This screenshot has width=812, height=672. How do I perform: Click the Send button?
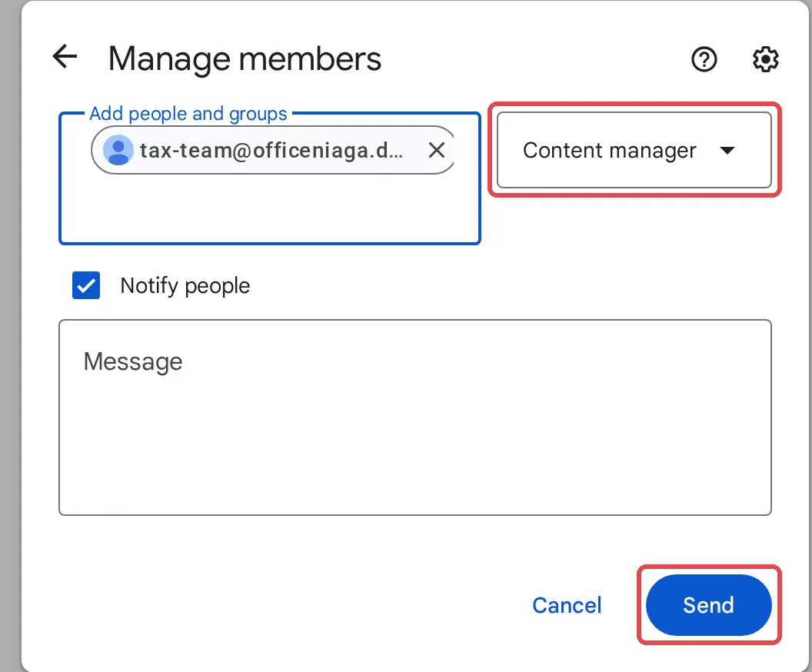[708, 604]
